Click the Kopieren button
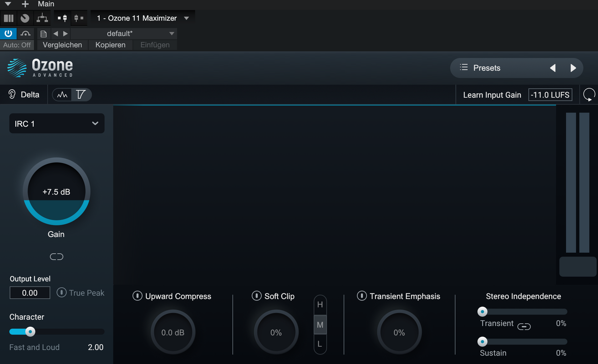This screenshot has width=598, height=364. pos(110,45)
